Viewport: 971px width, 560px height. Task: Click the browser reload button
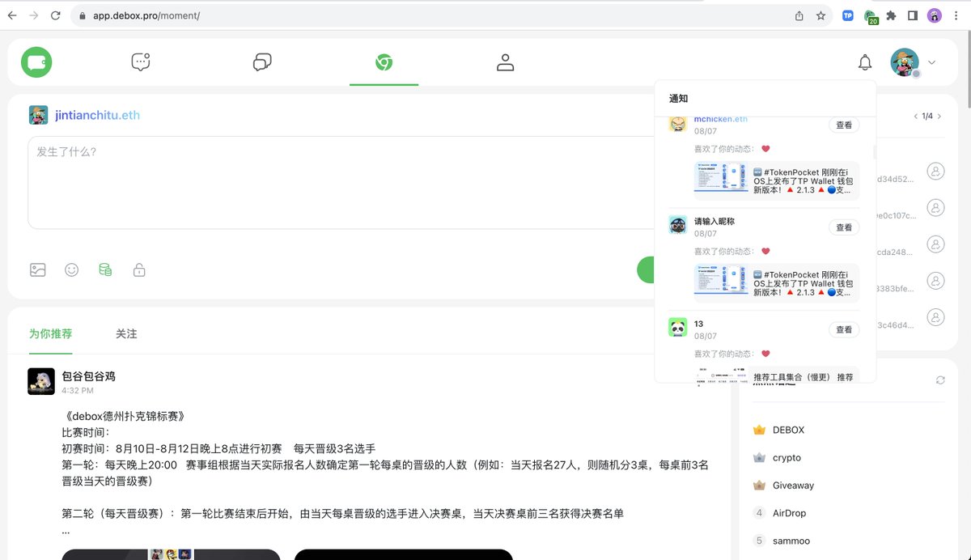tap(56, 15)
